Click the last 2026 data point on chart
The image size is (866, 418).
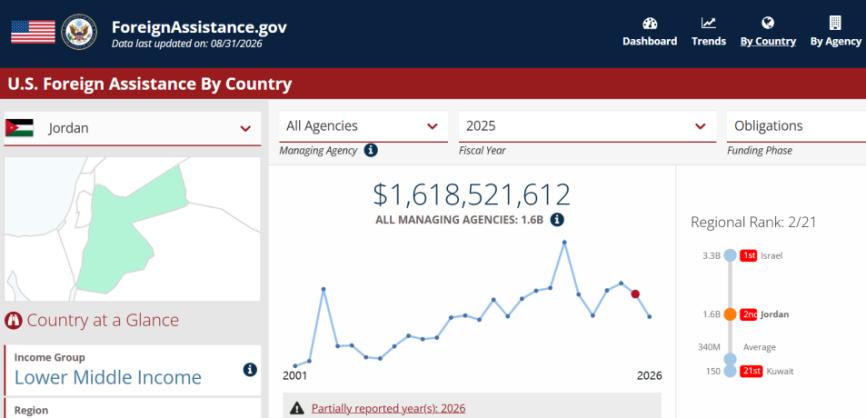tap(650, 316)
